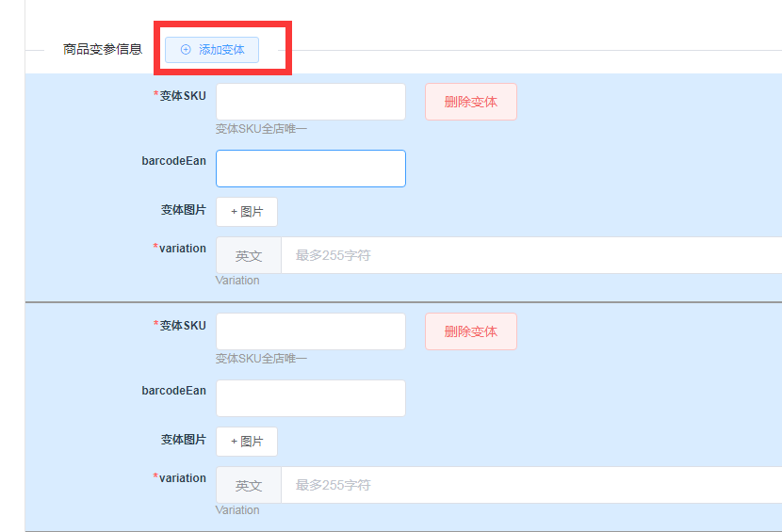Click the 英文 prefix in the second variation row
The width and height of the screenshot is (782, 532).
click(x=249, y=485)
